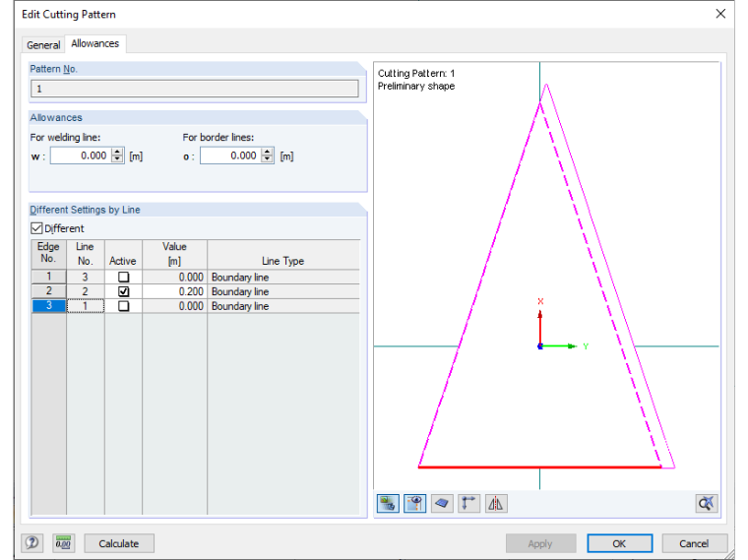Click the welding line w input field
The width and height of the screenshot is (748, 560).
click(81, 156)
